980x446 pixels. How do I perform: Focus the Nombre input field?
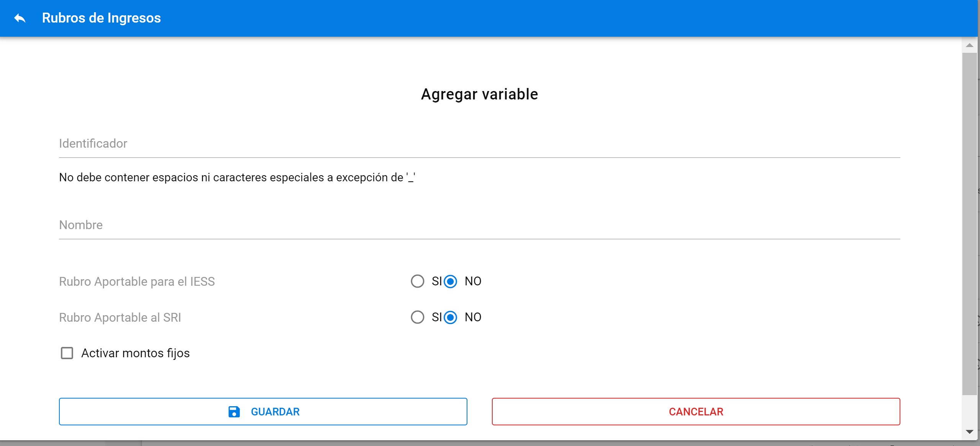coord(479,225)
